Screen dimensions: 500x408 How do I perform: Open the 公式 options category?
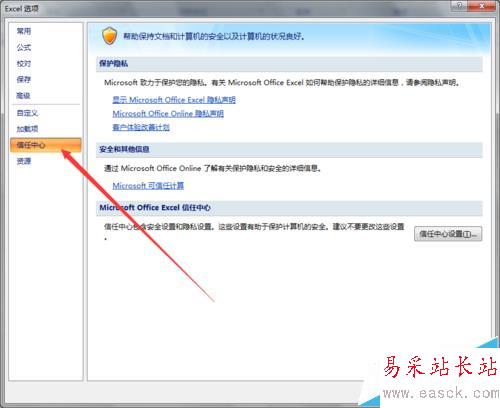[24, 47]
